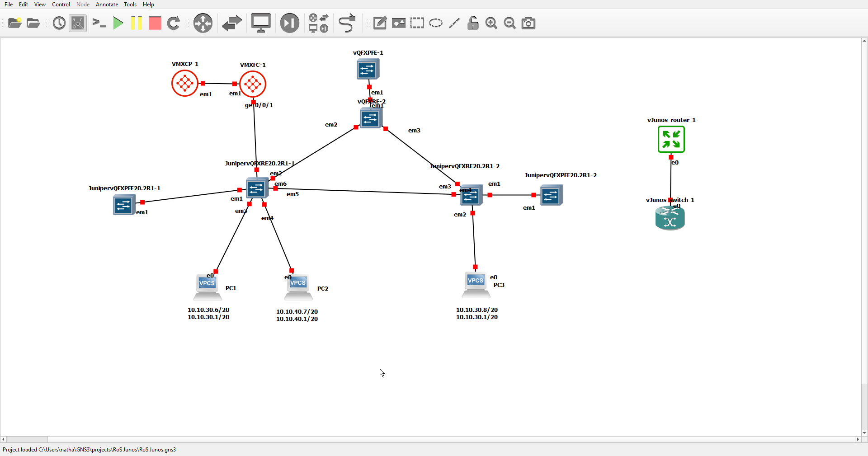Open an existing GNS3 project

point(33,23)
